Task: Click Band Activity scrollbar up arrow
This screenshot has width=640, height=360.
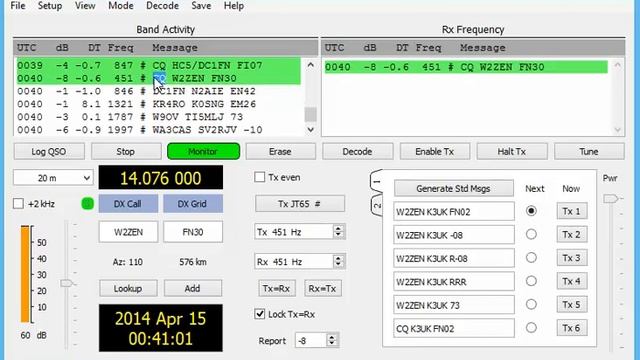Action: tap(311, 64)
